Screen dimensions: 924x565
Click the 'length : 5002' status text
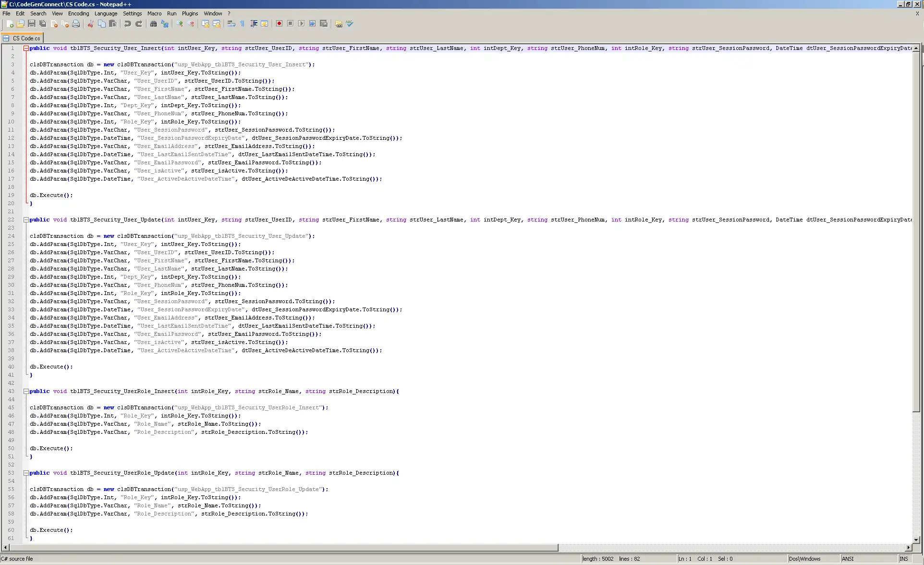pyautogui.click(x=598, y=559)
